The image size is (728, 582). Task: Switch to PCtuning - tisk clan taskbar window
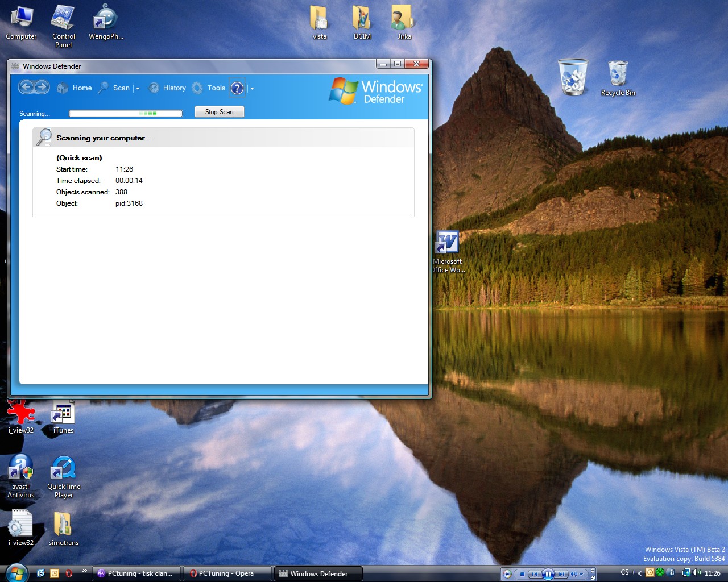tap(136, 573)
